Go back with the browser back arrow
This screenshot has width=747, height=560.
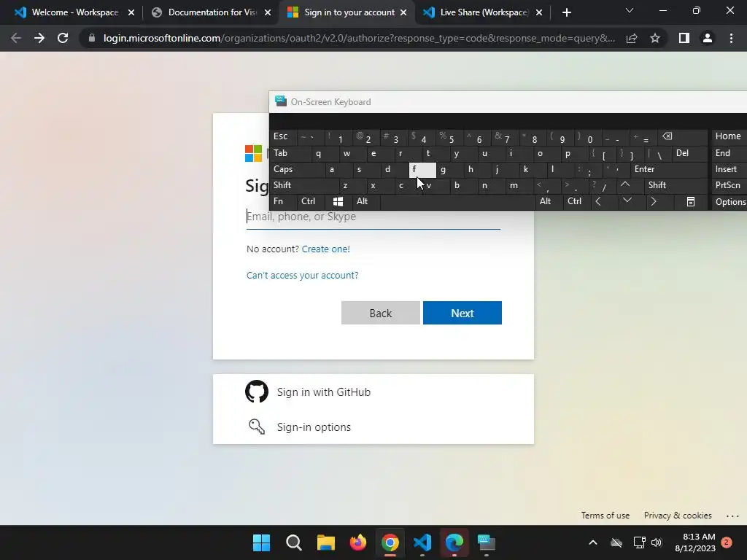pyautogui.click(x=16, y=38)
